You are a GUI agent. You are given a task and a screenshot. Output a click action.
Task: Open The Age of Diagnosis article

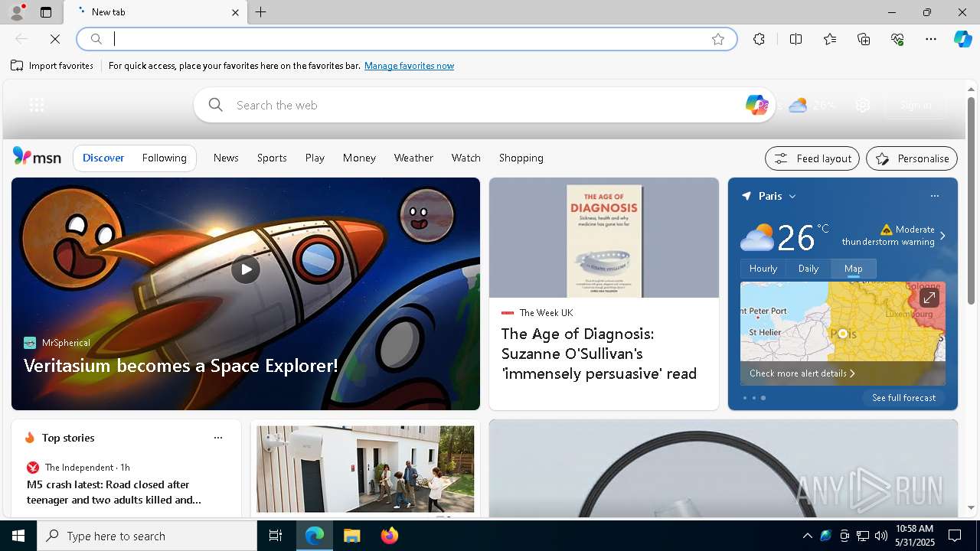click(599, 354)
